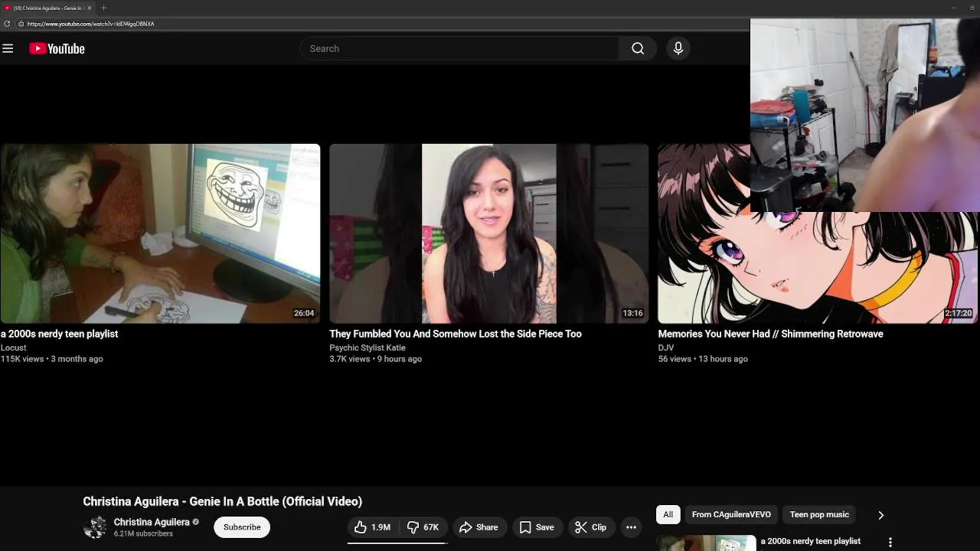Select the All filter chip
Screen dimensions: 980x551
668,515
